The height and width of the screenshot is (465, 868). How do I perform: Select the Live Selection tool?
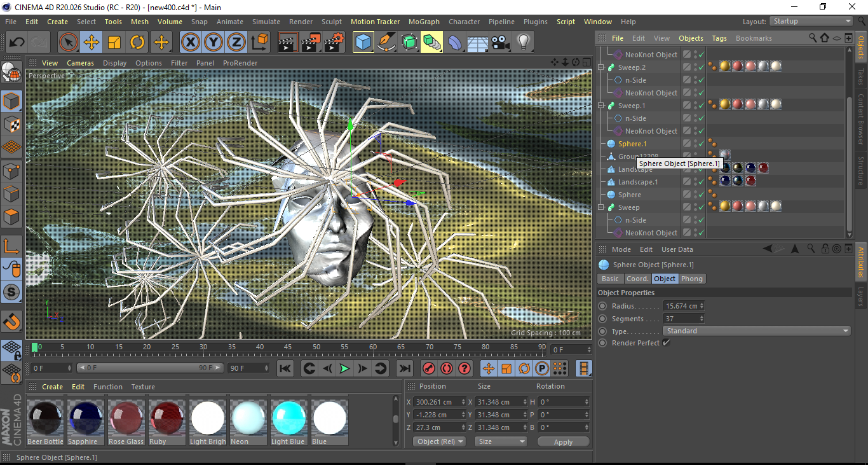(69, 43)
